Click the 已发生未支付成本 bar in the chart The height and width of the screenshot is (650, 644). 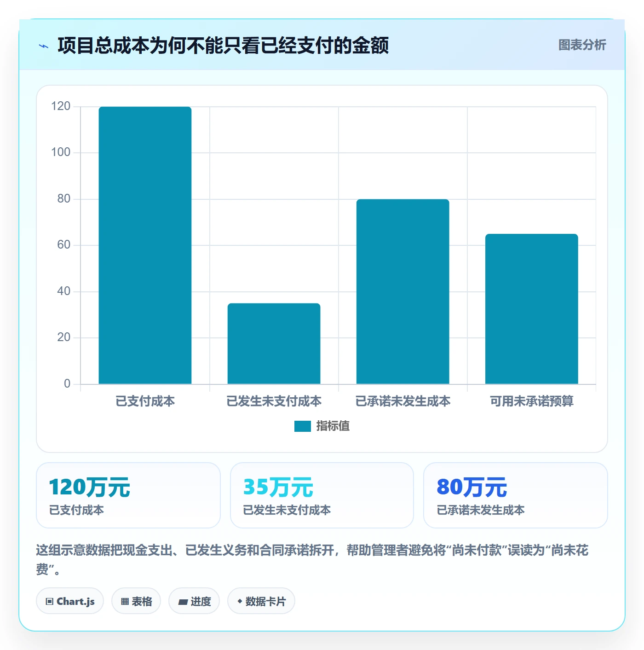tap(274, 343)
